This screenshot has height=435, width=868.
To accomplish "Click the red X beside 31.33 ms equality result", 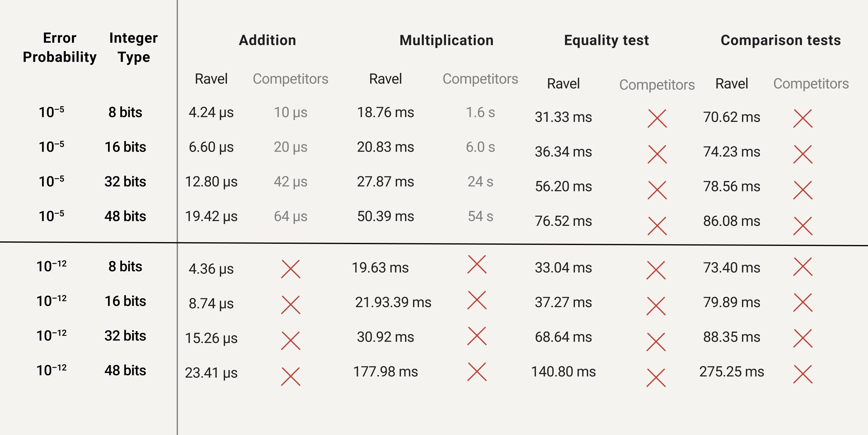I will [657, 118].
